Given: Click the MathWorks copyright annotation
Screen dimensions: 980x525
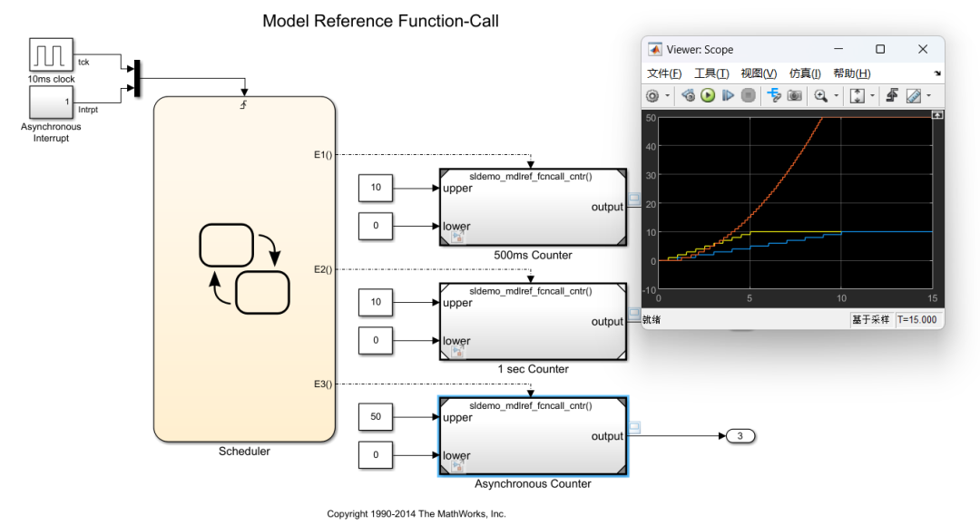Looking at the screenshot, I should [x=416, y=514].
